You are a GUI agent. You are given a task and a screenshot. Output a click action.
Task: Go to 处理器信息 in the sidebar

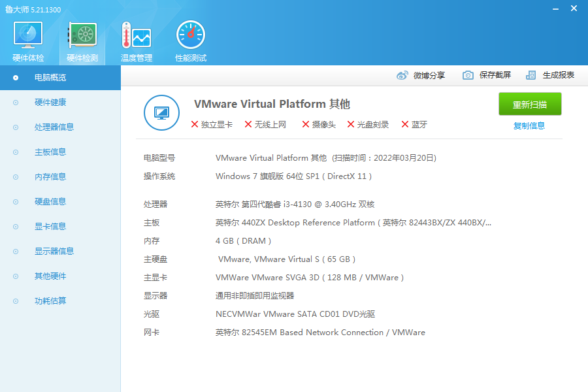click(54, 127)
